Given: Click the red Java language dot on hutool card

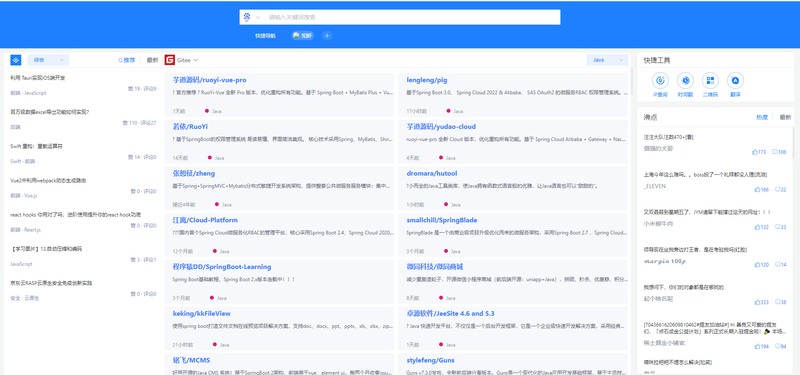Looking at the screenshot, I should pos(446,204).
